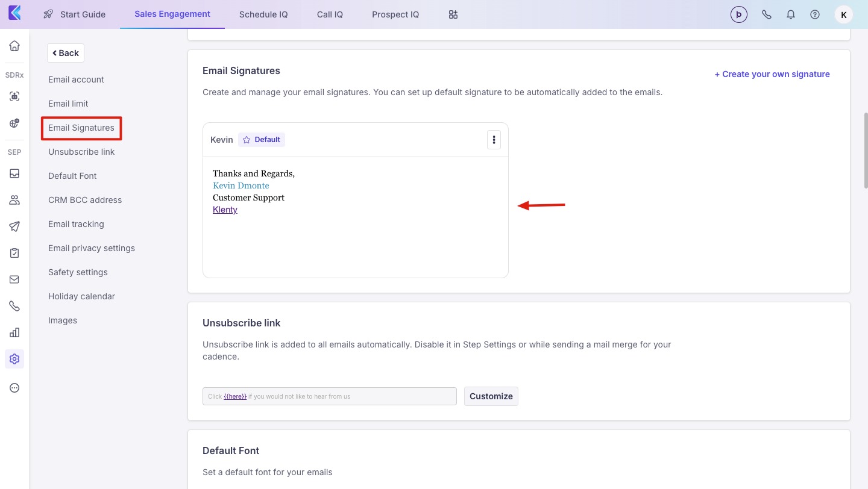Image resolution: width=868 pixels, height=489 pixels.
Task: Click the inbox tray sidebar icon
Action: [x=14, y=173]
